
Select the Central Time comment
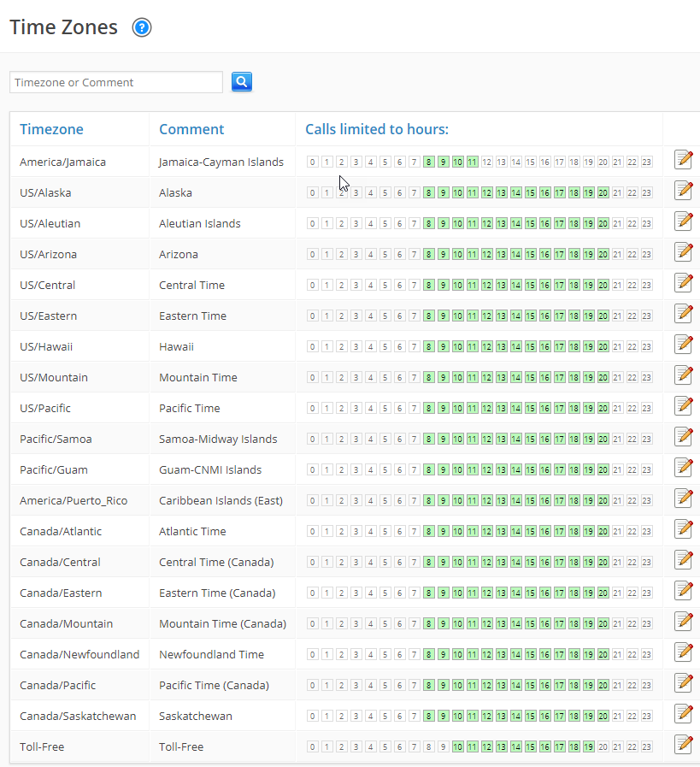coord(191,286)
